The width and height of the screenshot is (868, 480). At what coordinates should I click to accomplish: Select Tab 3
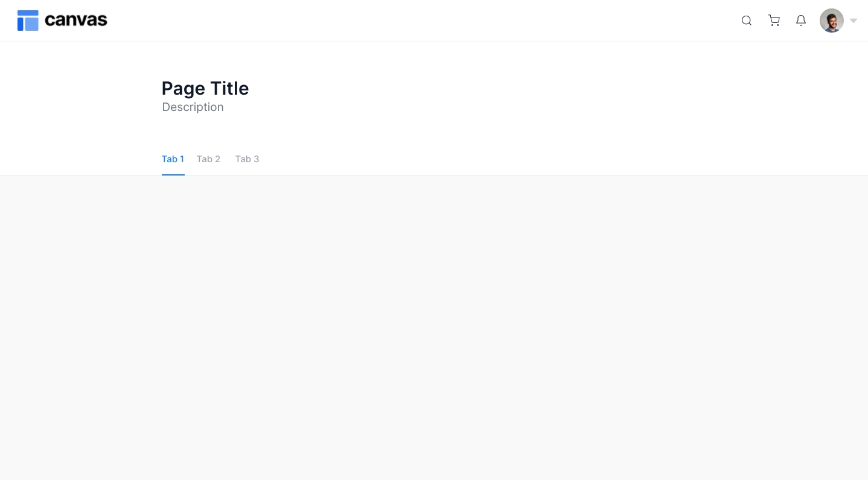247,159
